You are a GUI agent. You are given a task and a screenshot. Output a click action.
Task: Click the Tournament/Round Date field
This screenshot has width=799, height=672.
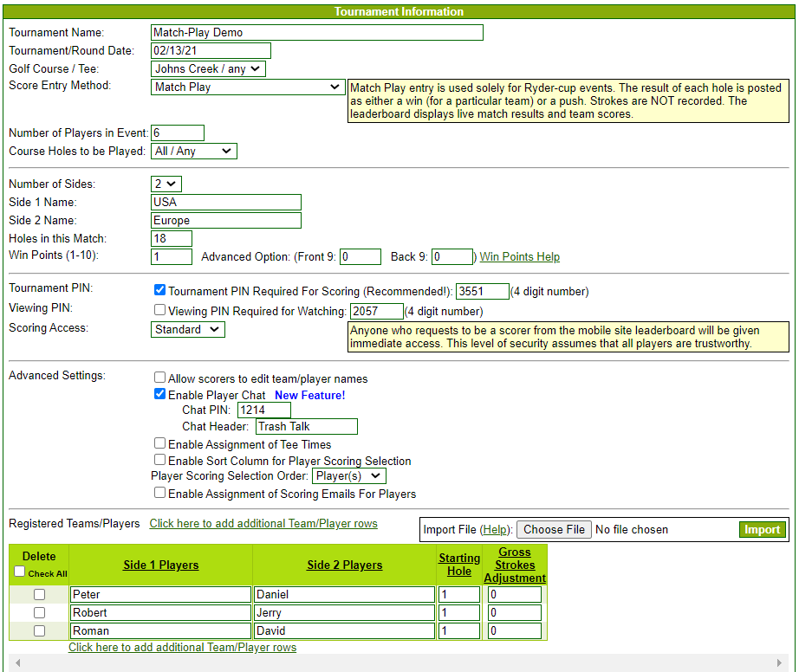pyautogui.click(x=211, y=51)
